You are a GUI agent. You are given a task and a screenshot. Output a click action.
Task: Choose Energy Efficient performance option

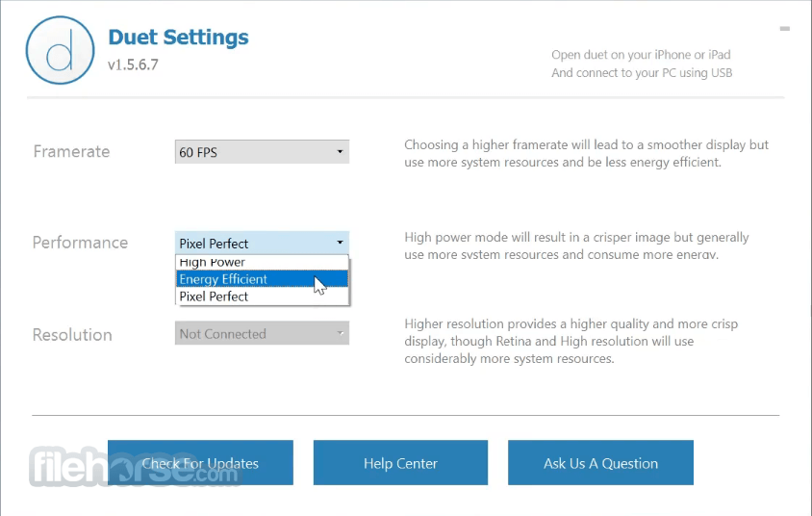(262, 279)
